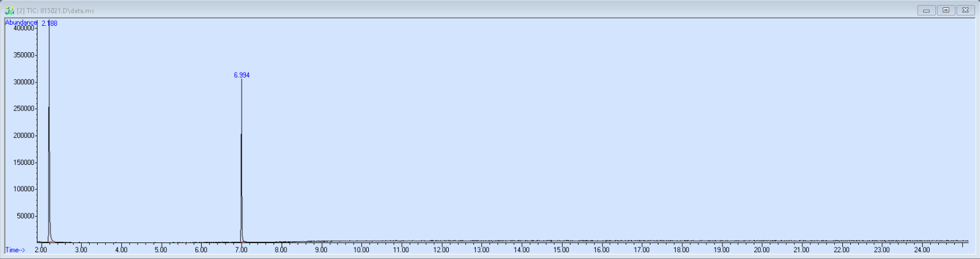Click the 16.00 time axis tick label
This screenshot has height=259, width=980.
601,250
